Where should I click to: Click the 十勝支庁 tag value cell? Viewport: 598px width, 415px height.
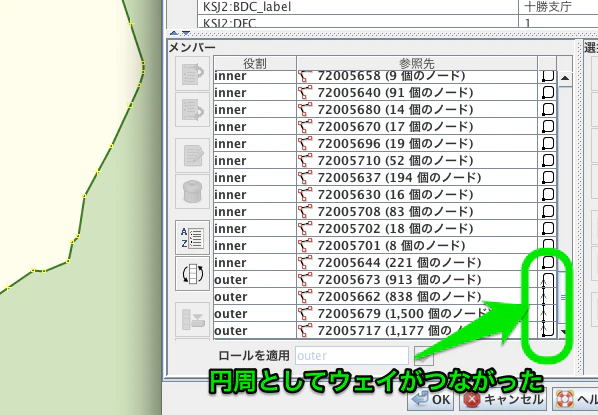pos(558,7)
